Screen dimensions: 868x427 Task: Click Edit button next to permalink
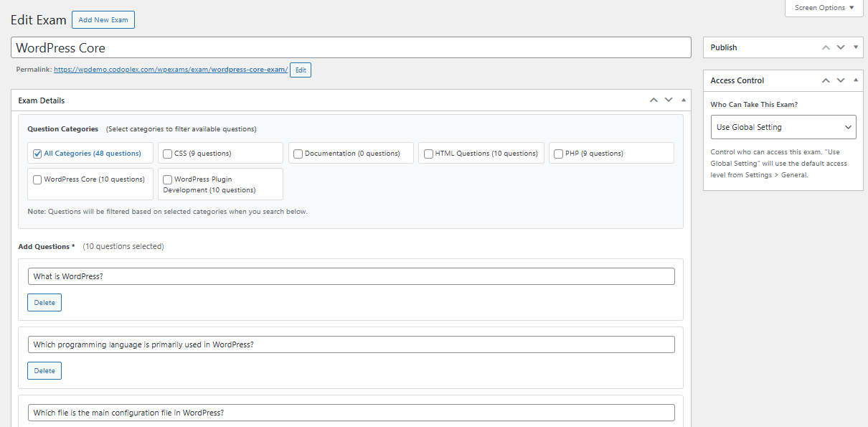click(301, 70)
